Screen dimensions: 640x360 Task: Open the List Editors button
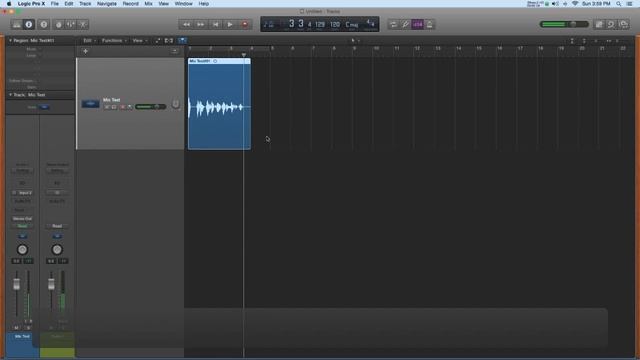tap(599, 24)
